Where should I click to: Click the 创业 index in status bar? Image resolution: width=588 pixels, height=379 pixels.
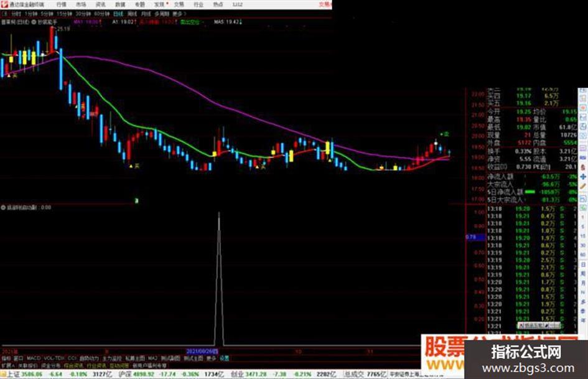pyautogui.click(x=236, y=374)
